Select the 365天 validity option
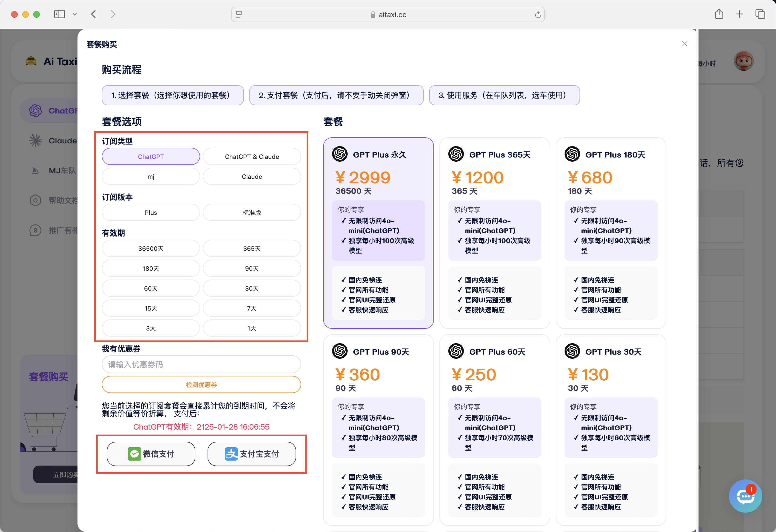Screen dimensions: 776x532 tap(252, 249)
